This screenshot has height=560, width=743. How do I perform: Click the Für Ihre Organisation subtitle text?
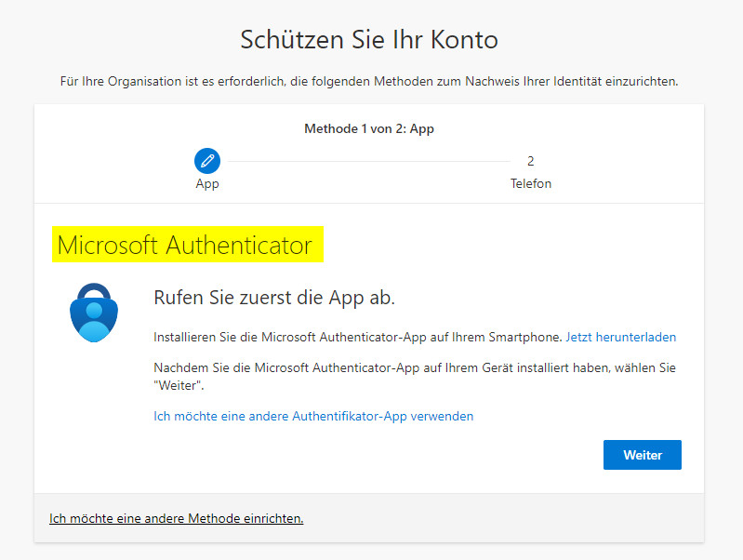(369, 81)
